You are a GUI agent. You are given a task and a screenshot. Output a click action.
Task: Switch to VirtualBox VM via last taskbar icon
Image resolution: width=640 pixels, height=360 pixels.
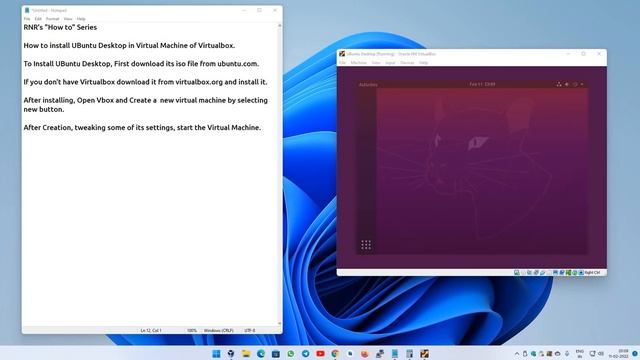(424, 354)
